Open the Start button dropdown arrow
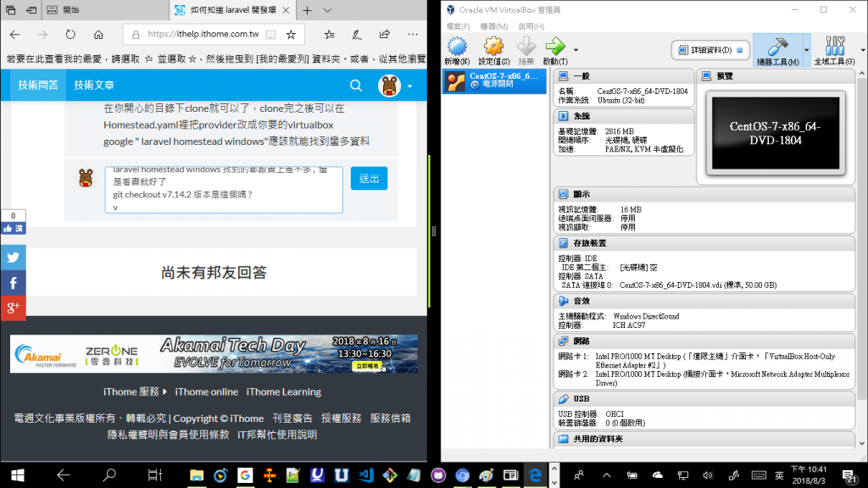 [x=576, y=50]
